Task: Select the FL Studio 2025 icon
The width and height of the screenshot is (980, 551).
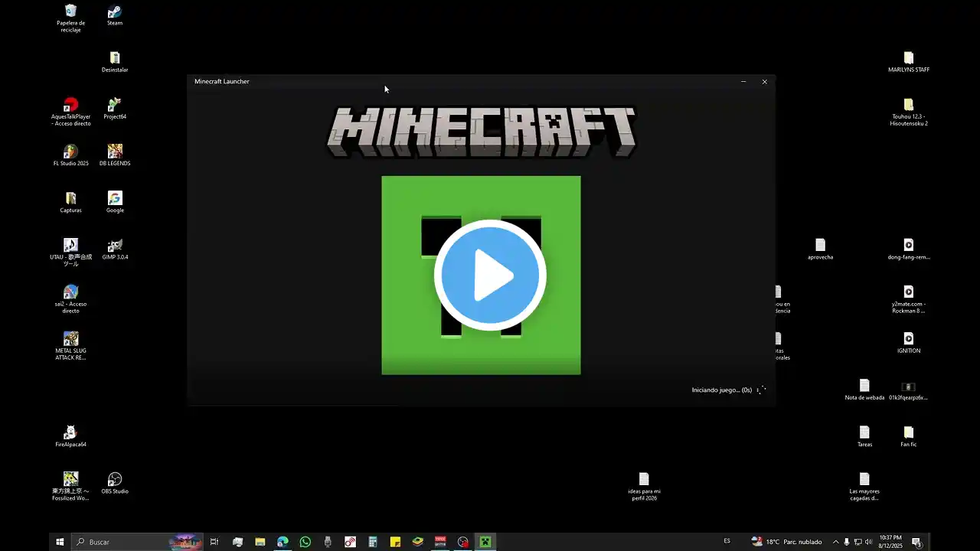Action: pyautogui.click(x=70, y=155)
